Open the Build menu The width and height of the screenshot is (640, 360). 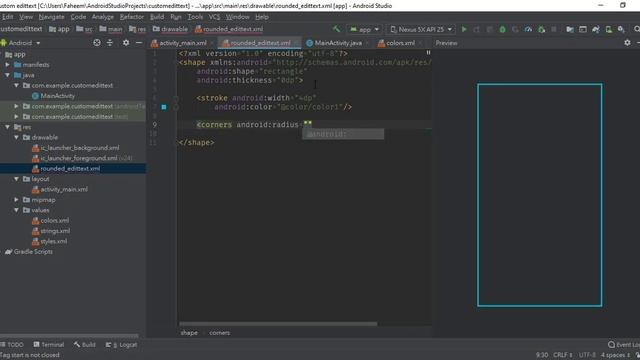click(x=157, y=17)
